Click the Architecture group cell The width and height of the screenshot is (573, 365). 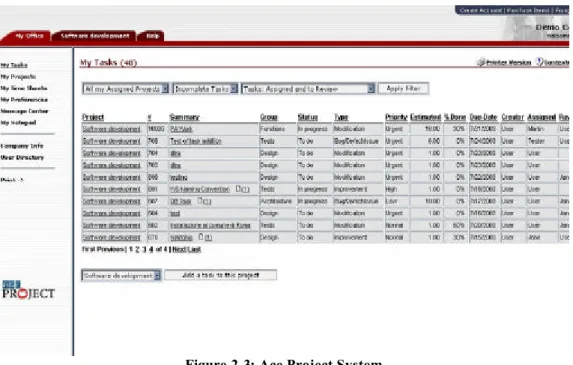[x=276, y=201]
